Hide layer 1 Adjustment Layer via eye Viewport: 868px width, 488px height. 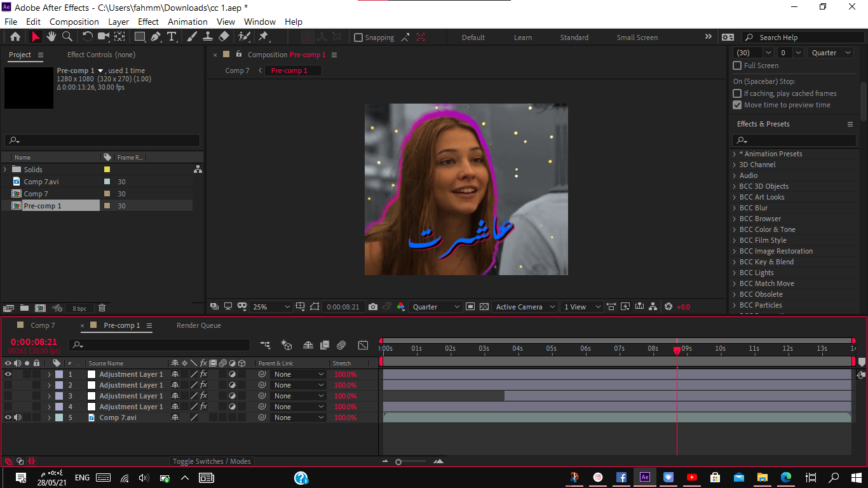pos(8,374)
